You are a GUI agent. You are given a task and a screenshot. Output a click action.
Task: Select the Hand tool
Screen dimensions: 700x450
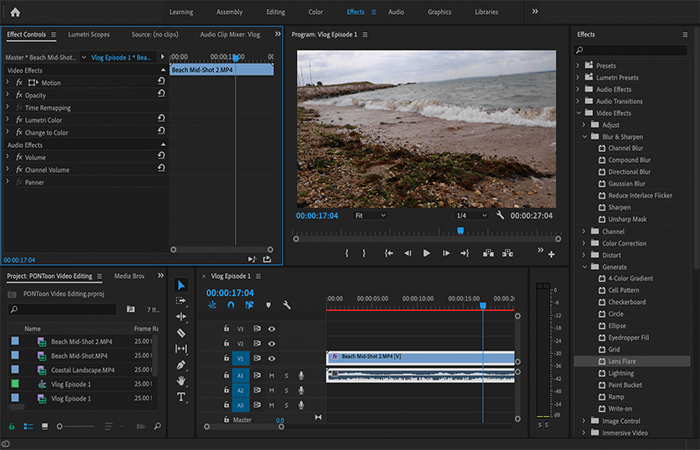click(181, 381)
